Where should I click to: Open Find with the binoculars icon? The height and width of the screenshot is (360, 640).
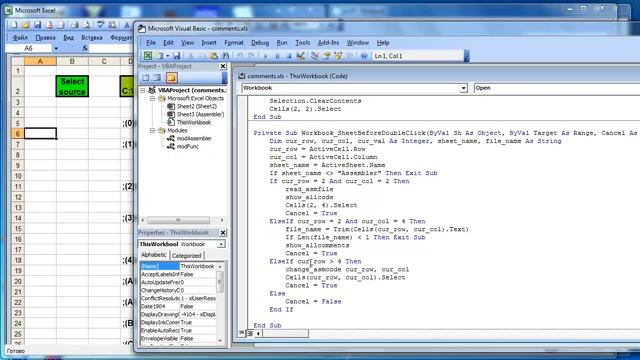click(225, 56)
